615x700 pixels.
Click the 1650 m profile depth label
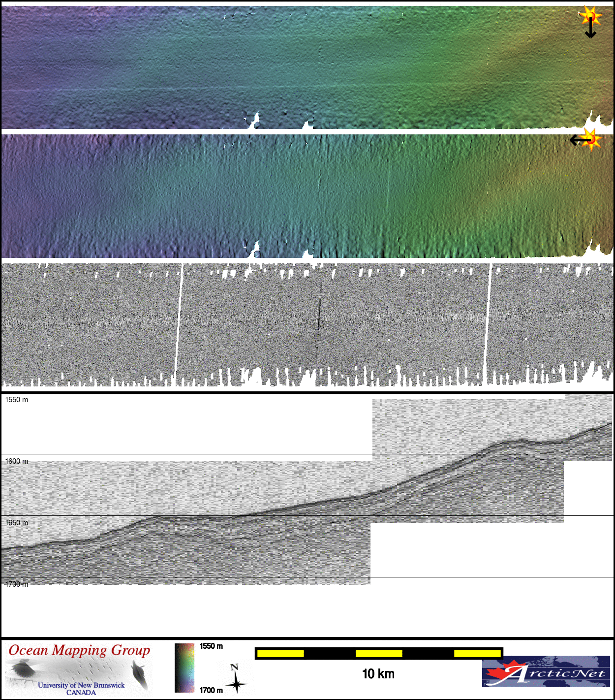point(17,523)
